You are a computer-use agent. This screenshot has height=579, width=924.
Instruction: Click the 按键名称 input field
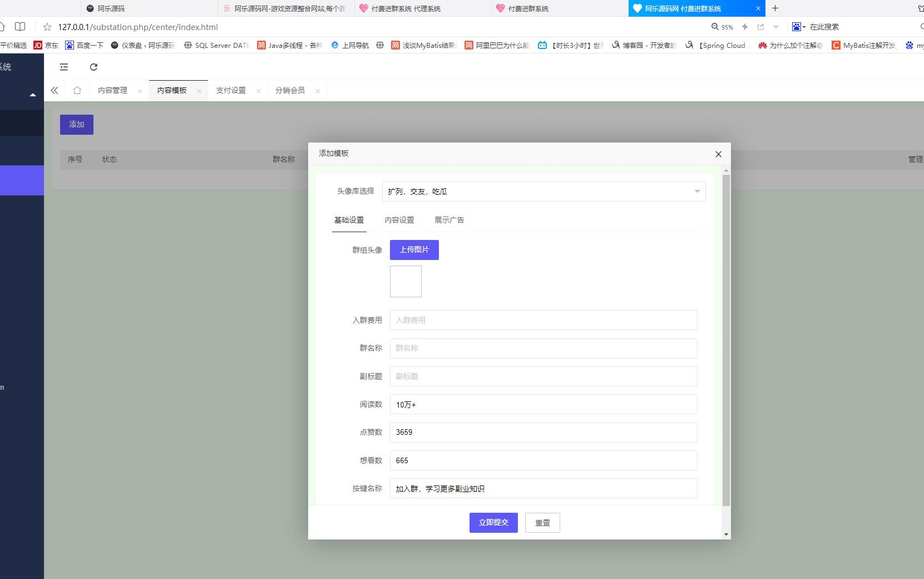pos(543,488)
